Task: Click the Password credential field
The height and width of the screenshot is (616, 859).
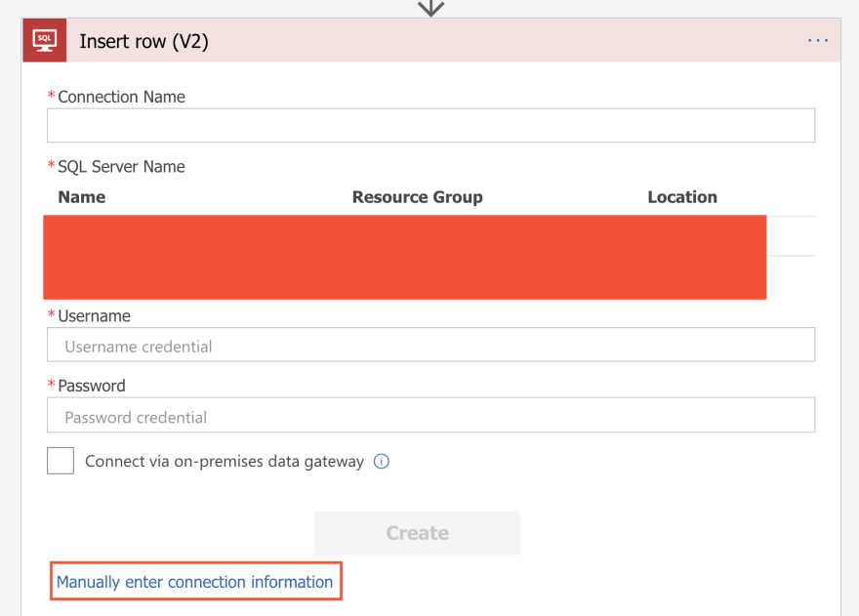Action: (430, 415)
